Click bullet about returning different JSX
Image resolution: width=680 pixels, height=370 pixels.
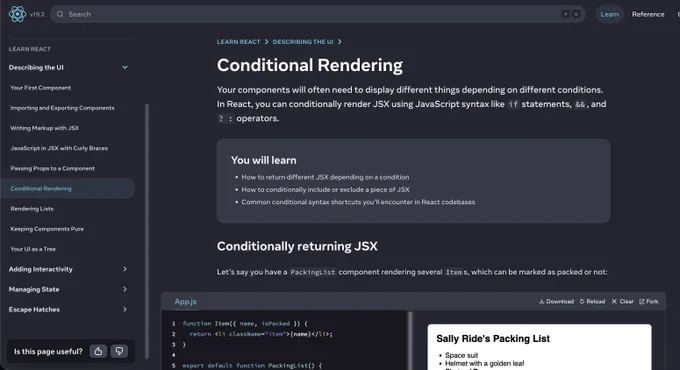click(x=325, y=177)
